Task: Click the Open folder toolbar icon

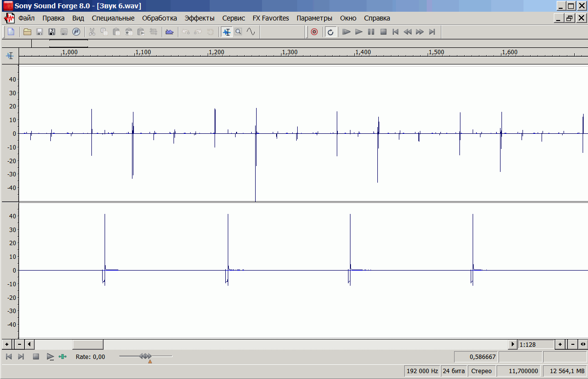Action: tap(27, 32)
